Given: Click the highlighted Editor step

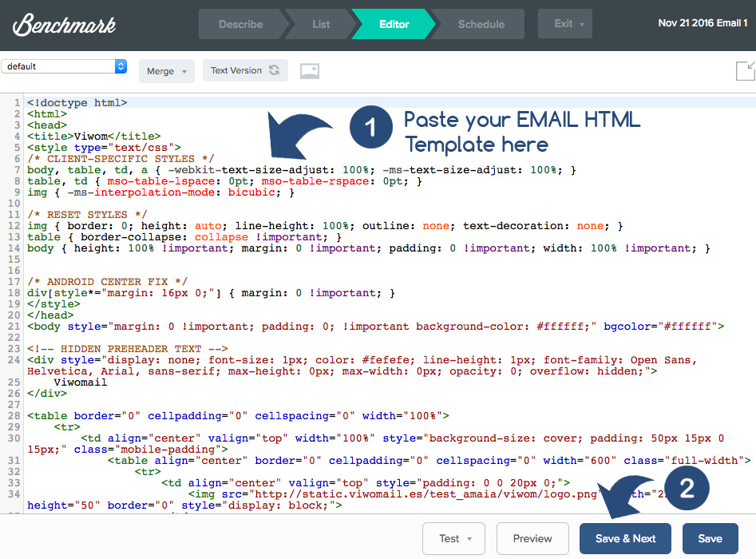Looking at the screenshot, I should [x=393, y=24].
